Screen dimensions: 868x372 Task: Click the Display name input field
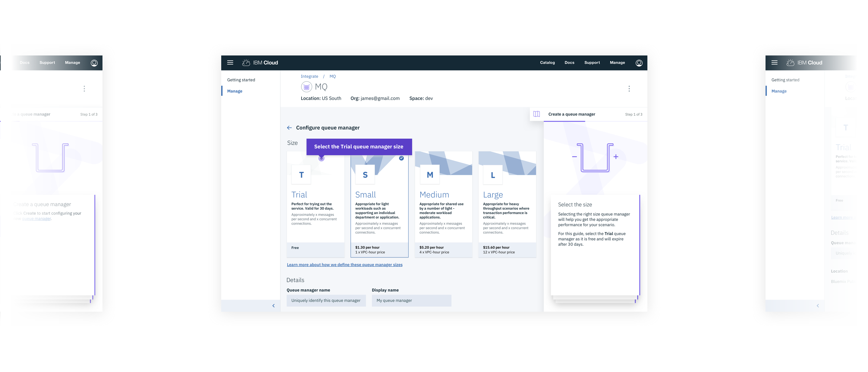tap(411, 301)
